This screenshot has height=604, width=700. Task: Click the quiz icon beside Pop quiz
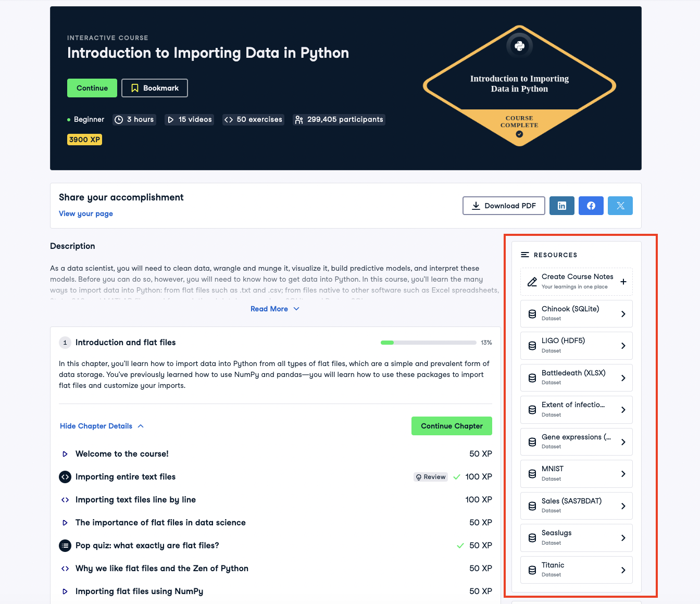coord(65,546)
